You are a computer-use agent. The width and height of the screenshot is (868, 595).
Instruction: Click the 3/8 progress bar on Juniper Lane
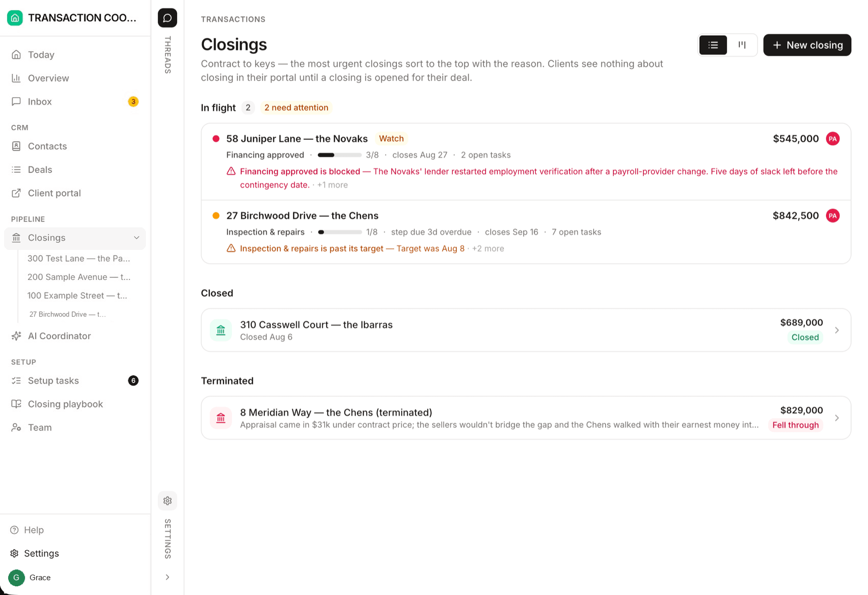click(x=339, y=155)
